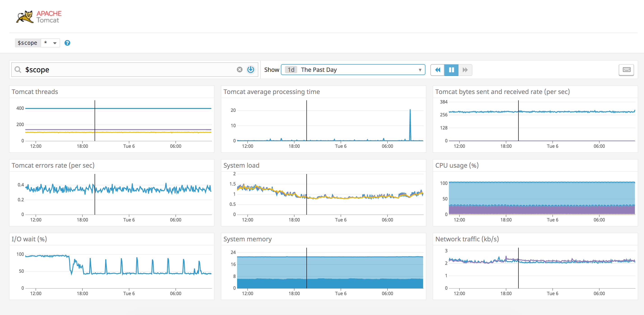Select the Tomcat threads panel title
This screenshot has width=644, height=315.
point(35,92)
